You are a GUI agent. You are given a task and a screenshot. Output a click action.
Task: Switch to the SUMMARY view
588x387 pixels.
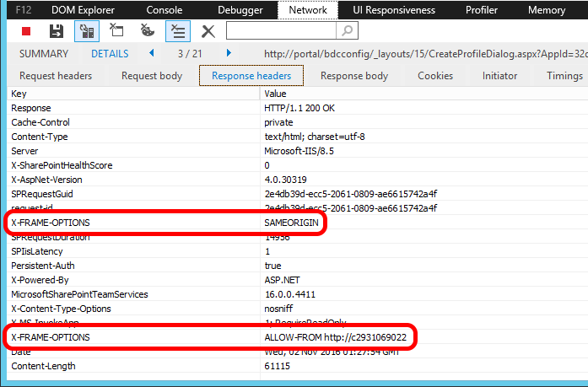(x=44, y=53)
